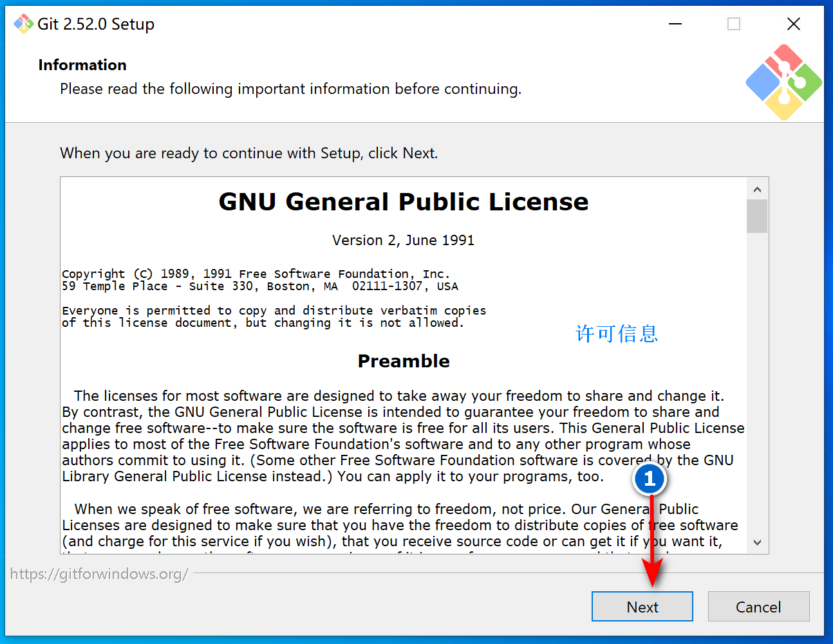Close the Git Setup window
Screen dimensions: 833x644
[x=794, y=24]
